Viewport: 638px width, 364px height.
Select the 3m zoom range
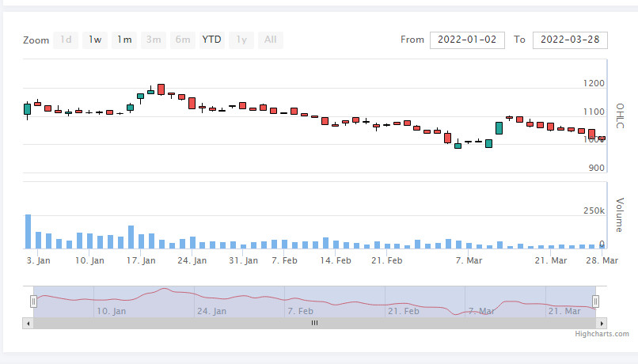point(154,40)
